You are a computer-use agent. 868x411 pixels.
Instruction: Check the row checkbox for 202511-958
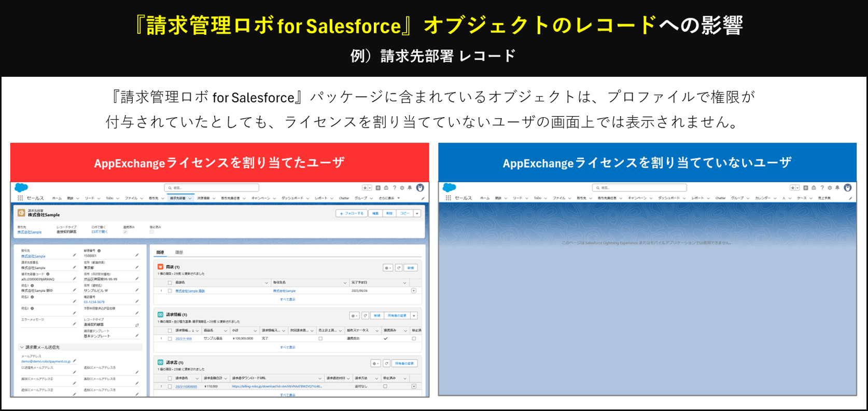coord(170,339)
